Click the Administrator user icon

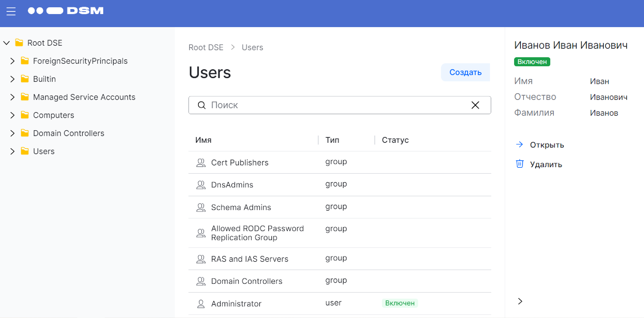[x=201, y=304]
